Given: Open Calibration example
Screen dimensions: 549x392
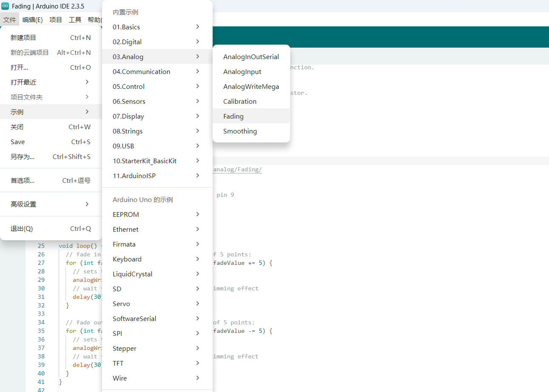Looking at the screenshot, I should [x=251, y=101].
